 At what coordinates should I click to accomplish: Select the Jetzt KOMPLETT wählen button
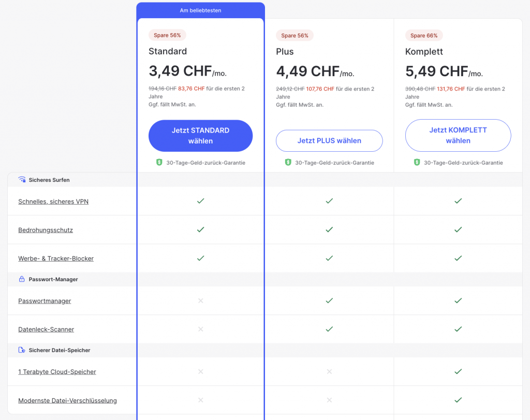pyautogui.click(x=458, y=135)
